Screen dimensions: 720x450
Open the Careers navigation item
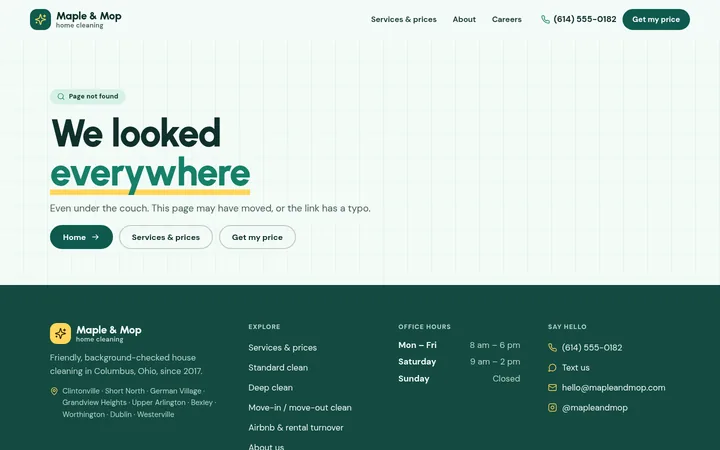[506, 19]
